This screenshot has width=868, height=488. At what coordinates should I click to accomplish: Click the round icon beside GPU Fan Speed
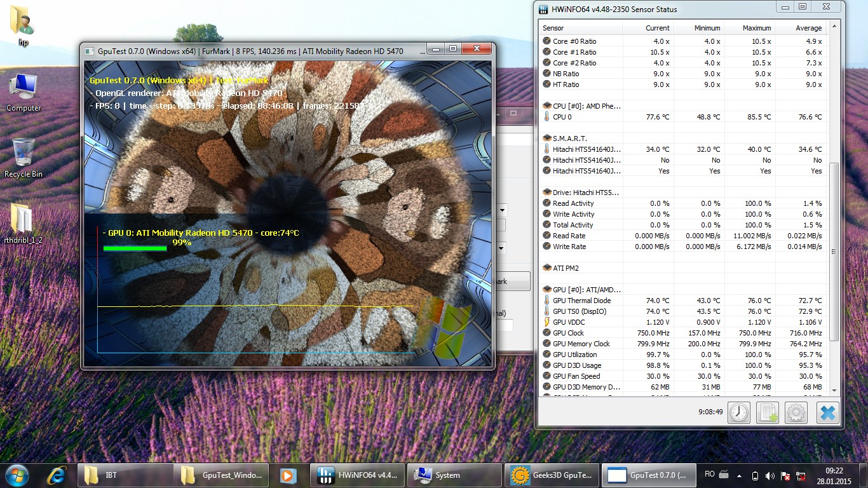tap(546, 376)
